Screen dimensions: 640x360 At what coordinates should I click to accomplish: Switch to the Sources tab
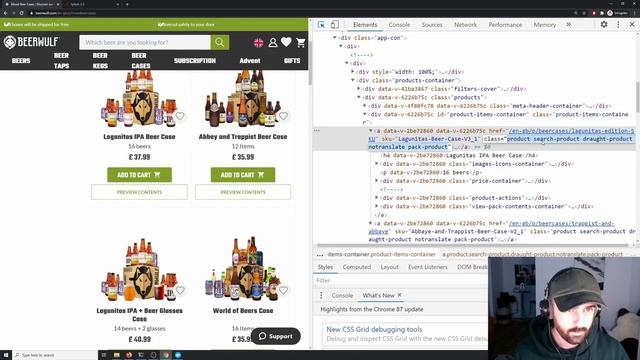click(432, 25)
